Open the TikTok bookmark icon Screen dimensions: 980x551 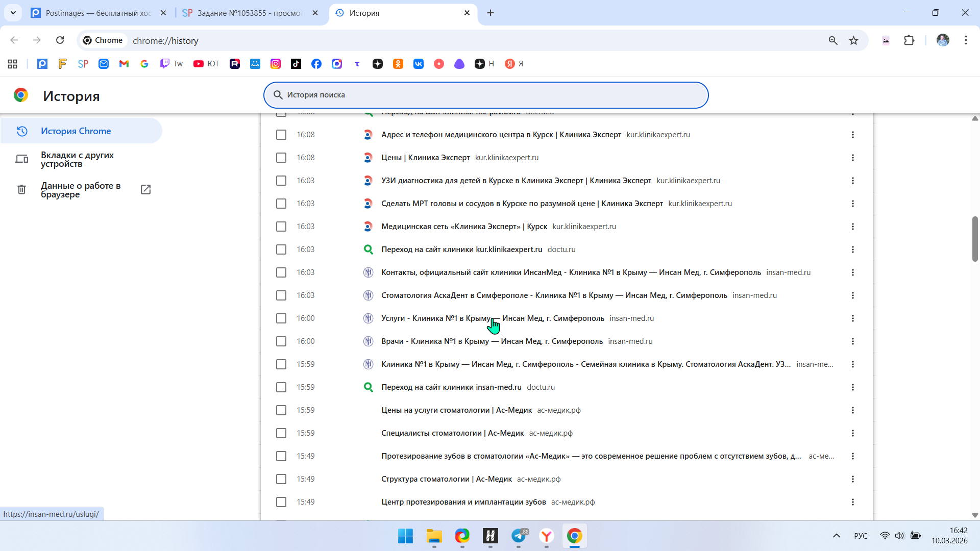coord(296,64)
